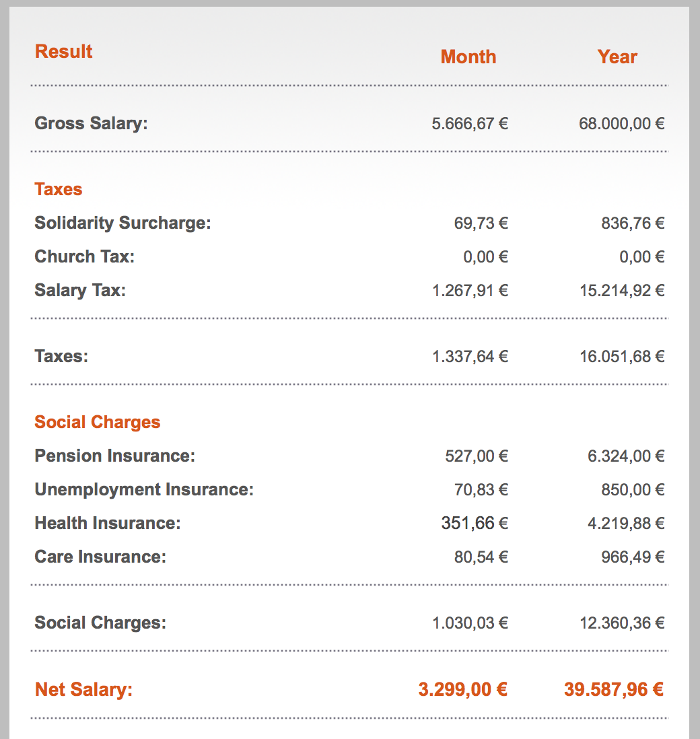Select the Net Salary label
Image resolution: width=700 pixels, height=739 pixels.
point(83,690)
